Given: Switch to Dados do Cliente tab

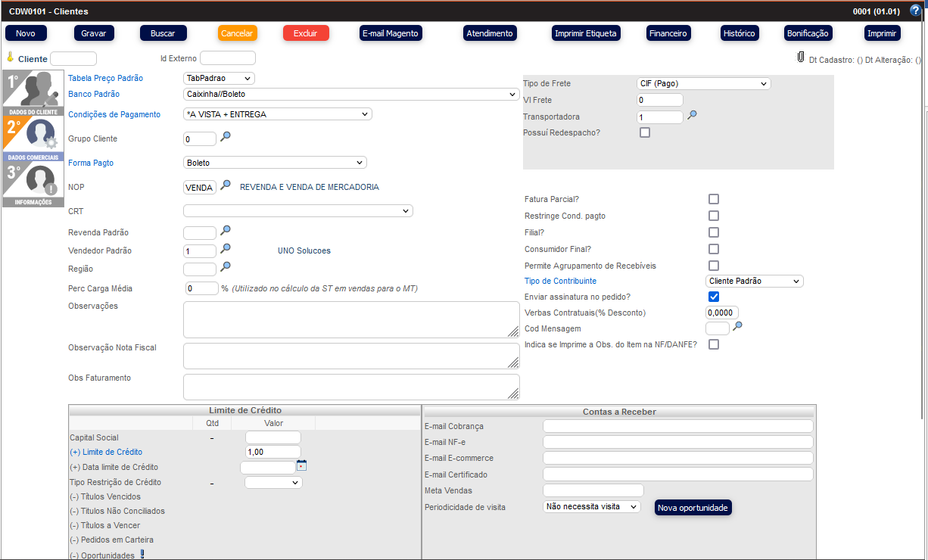Looking at the screenshot, I should (x=30, y=93).
